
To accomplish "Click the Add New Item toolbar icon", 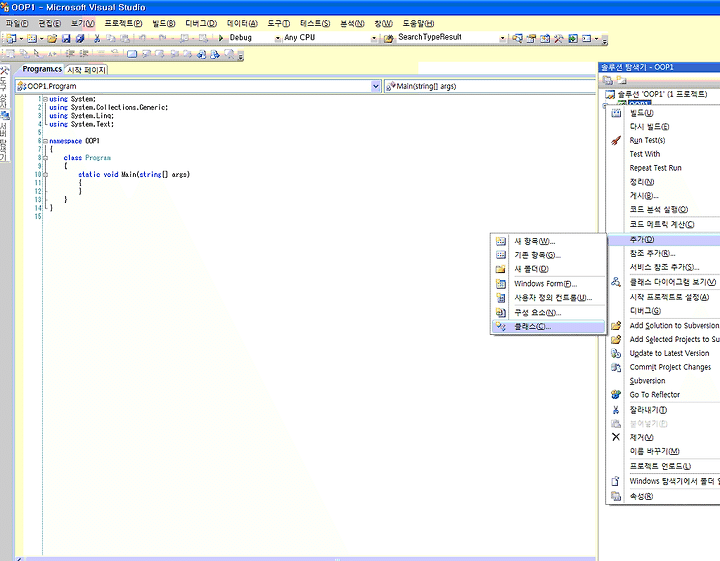I will (32, 39).
